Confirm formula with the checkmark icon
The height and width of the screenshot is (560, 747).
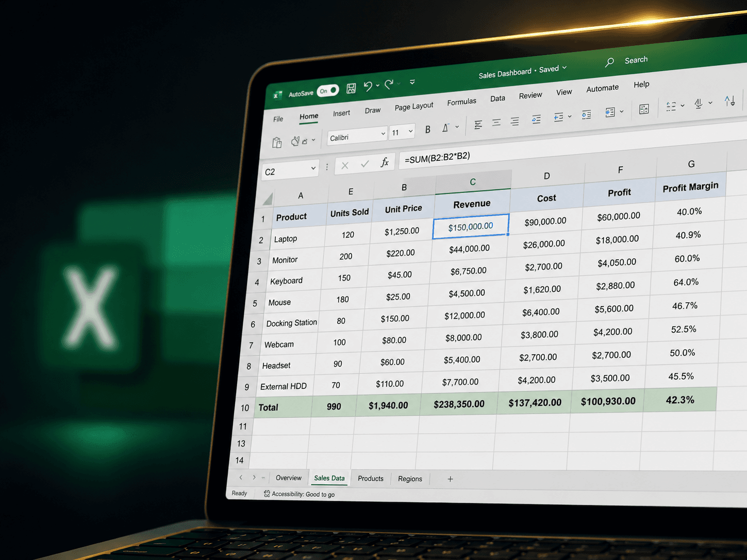[x=364, y=164]
